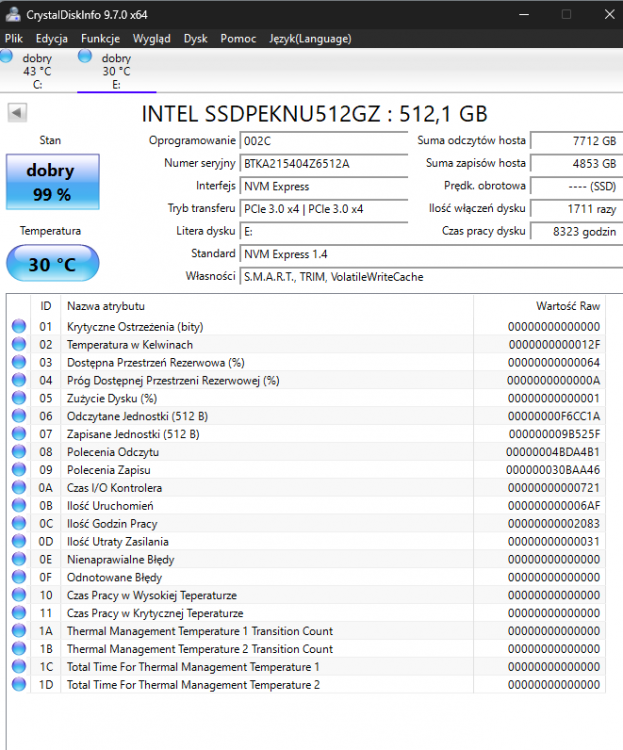The height and width of the screenshot is (750, 623).
Task: Open the Plik menu
Action: click(x=14, y=38)
